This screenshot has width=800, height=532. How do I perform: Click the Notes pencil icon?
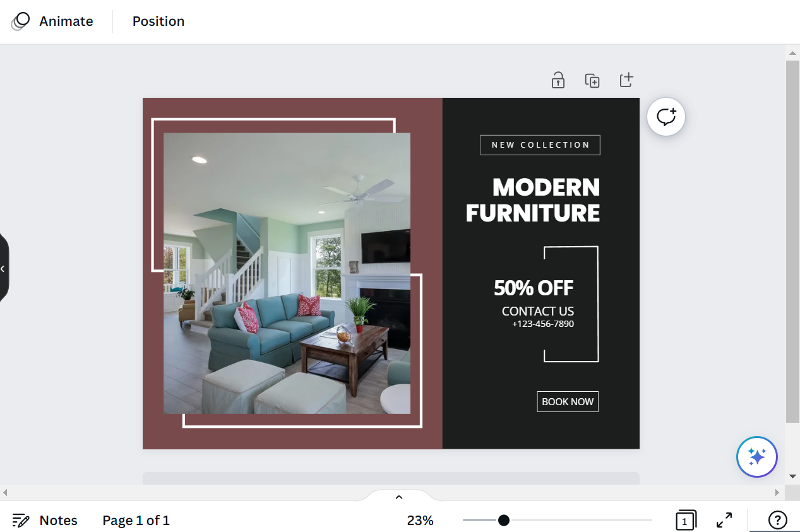click(21, 521)
